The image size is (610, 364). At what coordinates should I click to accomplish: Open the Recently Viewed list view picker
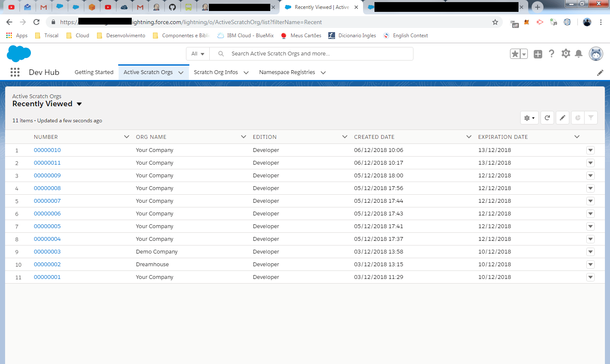pyautogui.click(x=47, y=104)
